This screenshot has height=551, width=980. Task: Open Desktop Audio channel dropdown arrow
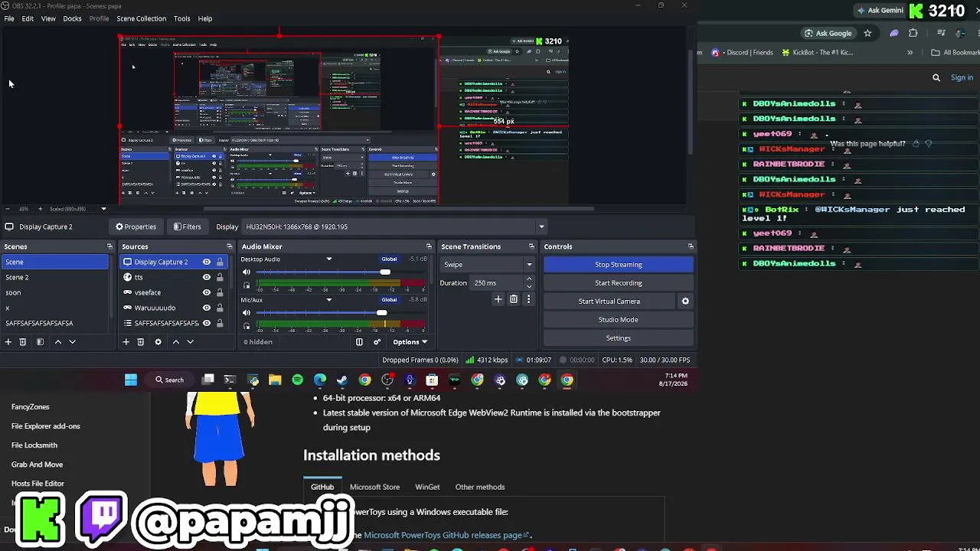click(x=329, y=259)
